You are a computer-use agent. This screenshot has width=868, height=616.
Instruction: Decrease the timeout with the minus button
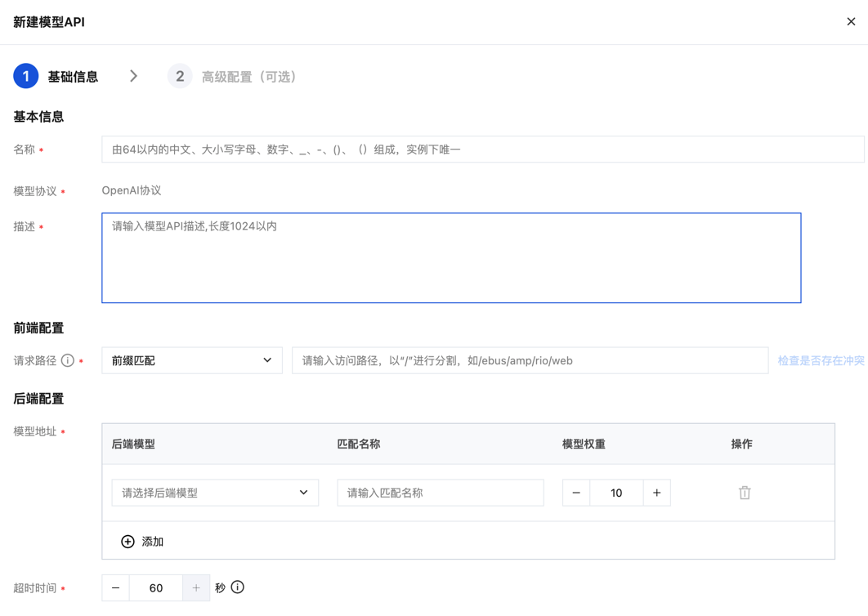(x=116, y=587)
